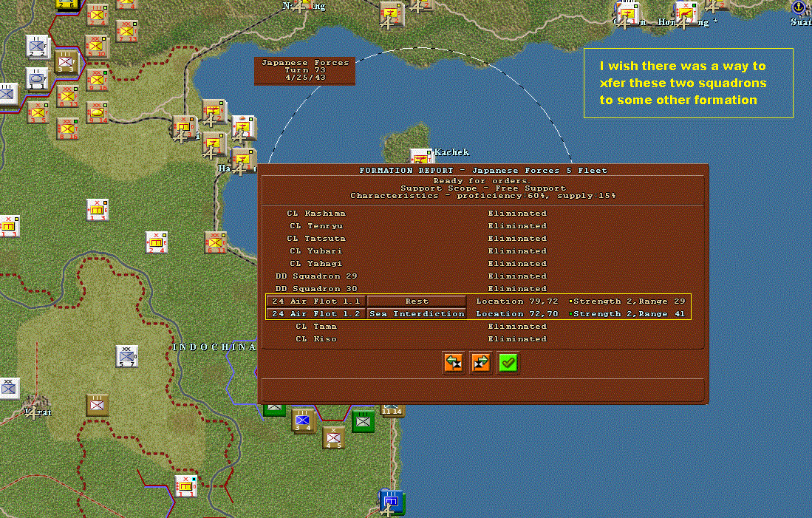Image resolution: width=812 pixels, height=518 pixels.
Task: Click Strength 2, Range 41 text
Action: pyautogui.click(x=629, y=313)
